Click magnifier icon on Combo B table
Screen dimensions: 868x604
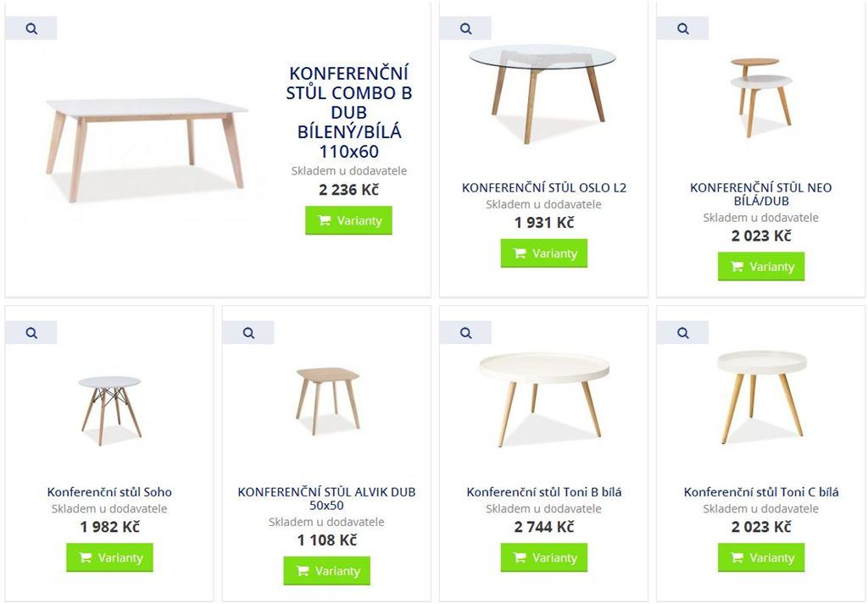(31, 28)
